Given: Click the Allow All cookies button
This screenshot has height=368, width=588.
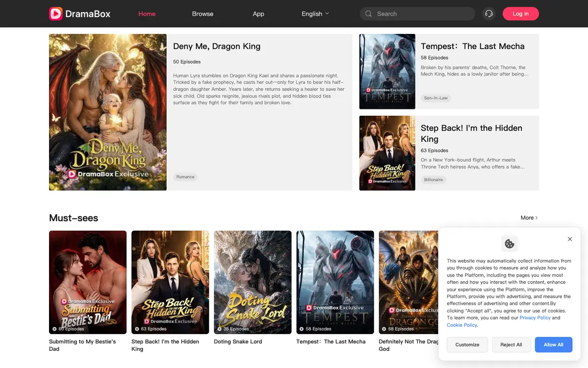Looking at the screenshot, I should 554,344.
